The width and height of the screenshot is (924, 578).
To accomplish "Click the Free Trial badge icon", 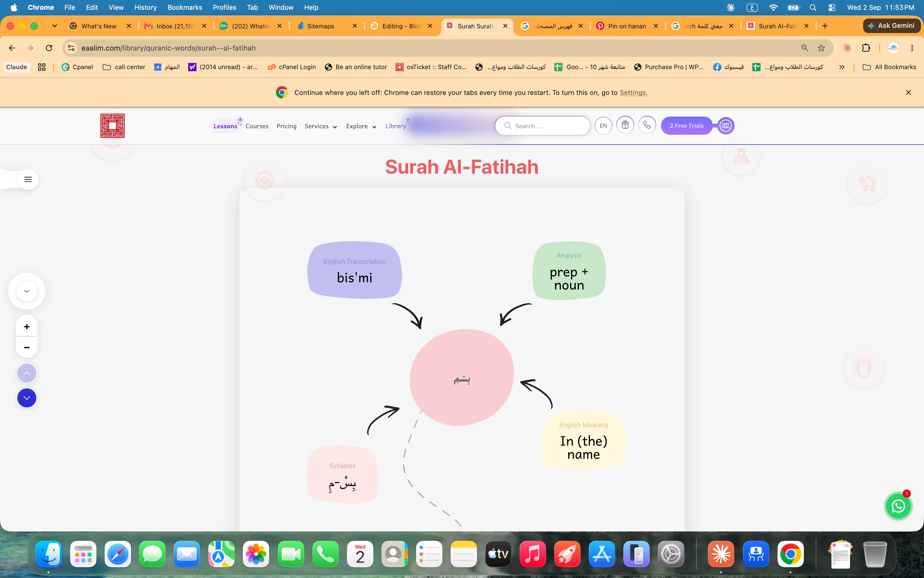I will point(725,126).
